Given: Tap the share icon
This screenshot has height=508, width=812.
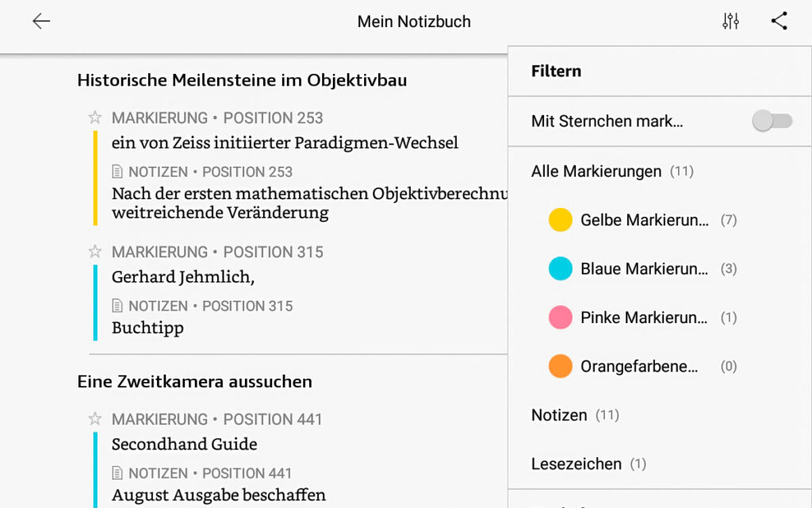Looking at the screenshot, I should point(779,21).
